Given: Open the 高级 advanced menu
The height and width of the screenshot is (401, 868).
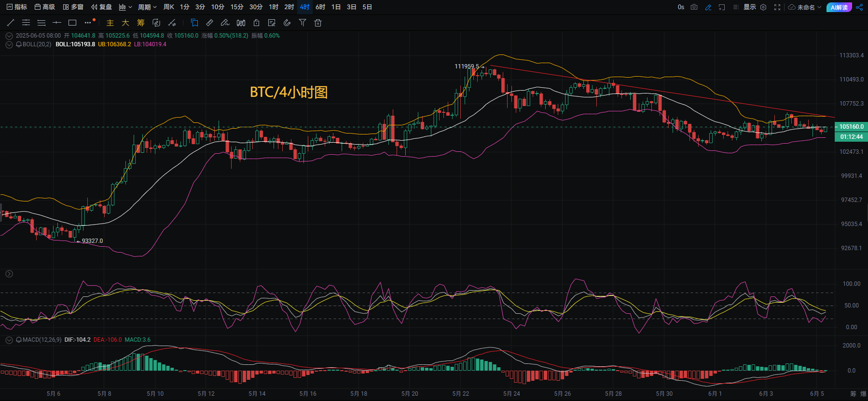Looking at the screenshot, I should pyautogui.click(x=45, y=7).
